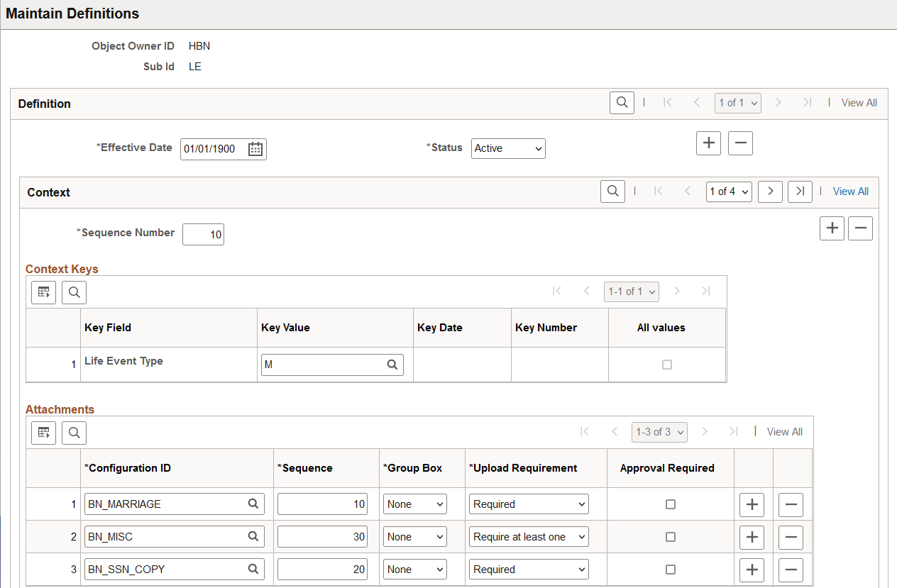Check Approval Required for BN_MISC
This screenshot has width=897, height=588.
click(670, 537)
